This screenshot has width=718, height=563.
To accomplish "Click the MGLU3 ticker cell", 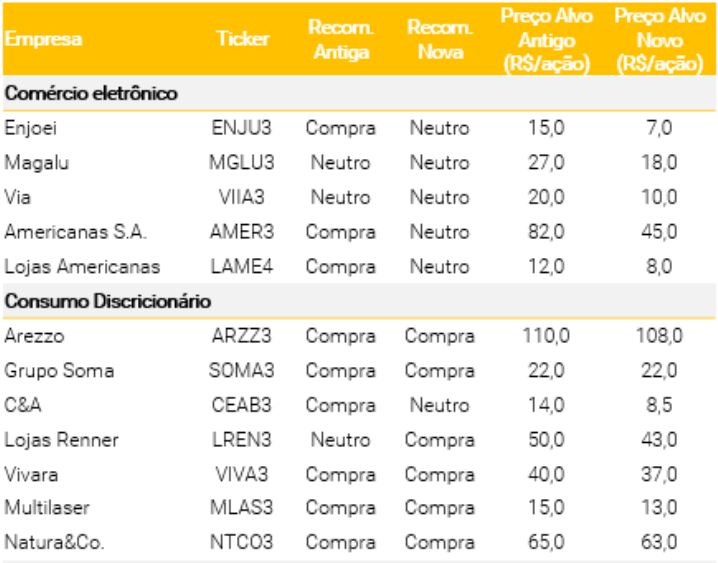I will point(242,163).
